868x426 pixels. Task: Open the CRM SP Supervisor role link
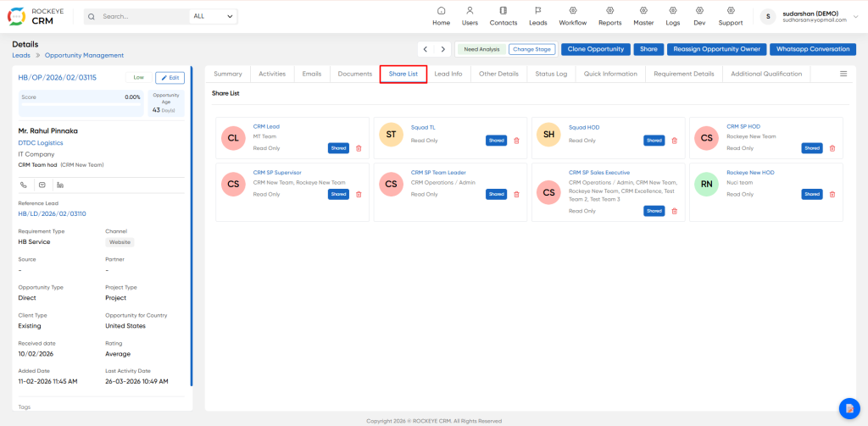[277, 173]
